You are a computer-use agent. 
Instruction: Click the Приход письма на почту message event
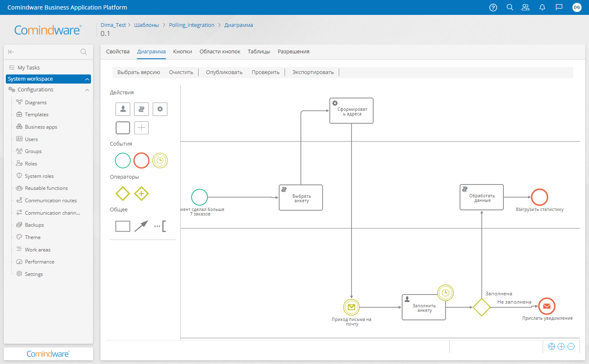coord(352,307)
